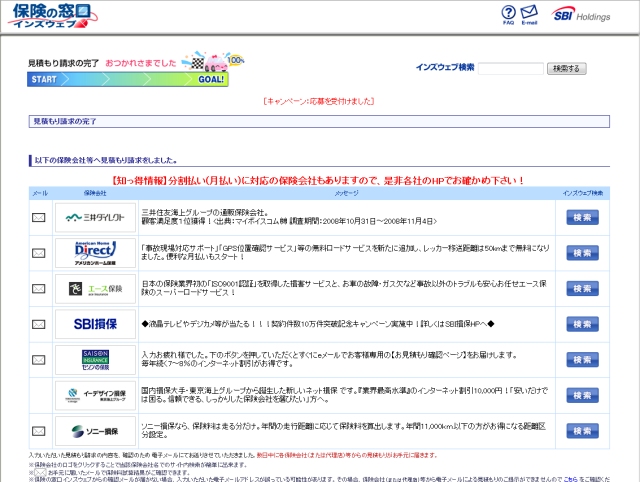This screenshot has height=482, width=640.
Task: Open mail icon for 三井ダイレクト row
Action: (x=39, y=218)
